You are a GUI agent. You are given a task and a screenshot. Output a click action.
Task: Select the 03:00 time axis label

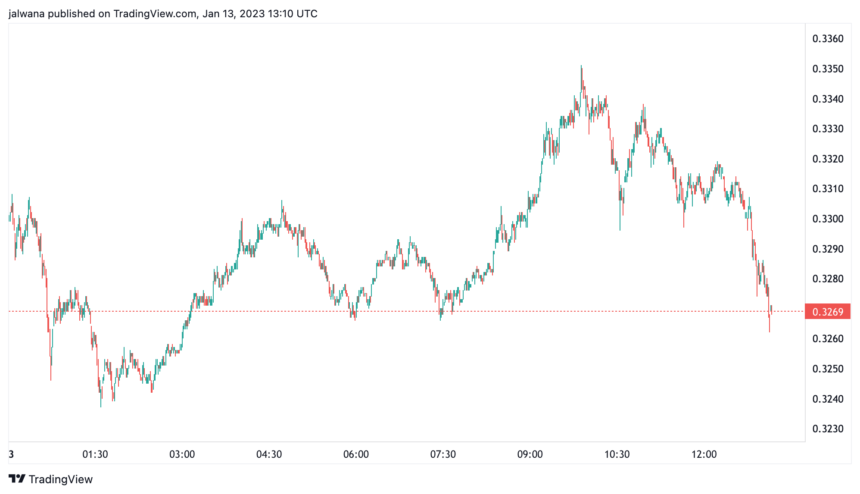point(182,454)
